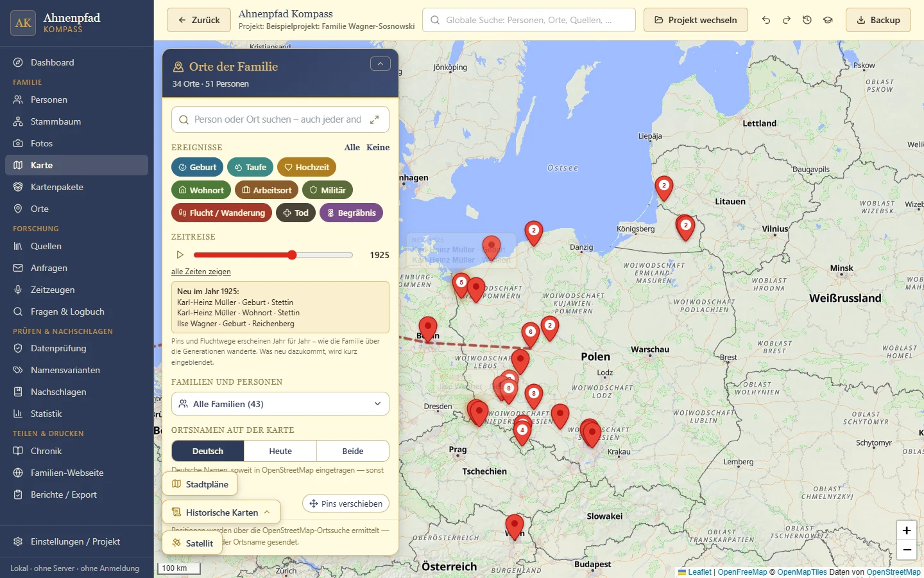Open Zeitzeugen in the sidebar
The width and height of the screenshot is (924, 578).
76,290
